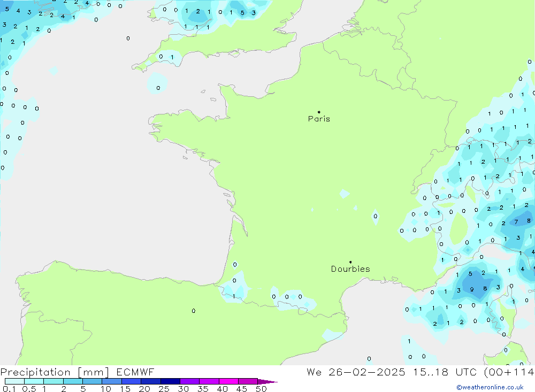Screen dimensions: 535x392
Task: Click the 'Precipitation [mm]' title text
Action: tap(55, 372)
